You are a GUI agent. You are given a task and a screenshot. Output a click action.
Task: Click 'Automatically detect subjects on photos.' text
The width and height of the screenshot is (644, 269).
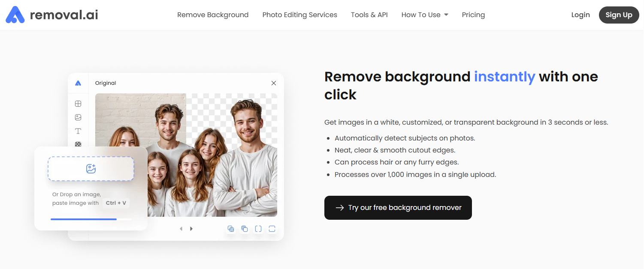(x=405, y=138)
